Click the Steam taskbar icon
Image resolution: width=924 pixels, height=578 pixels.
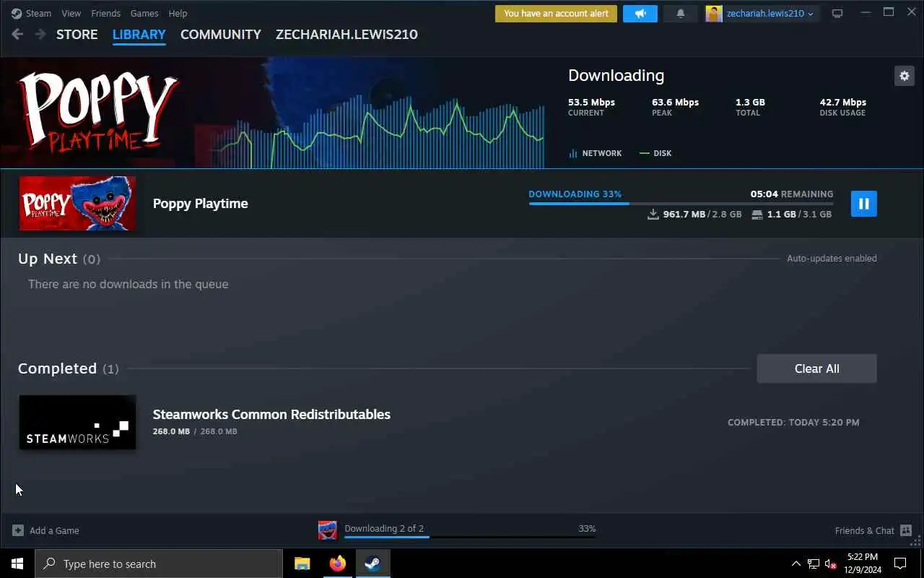(x=372, y=564)
